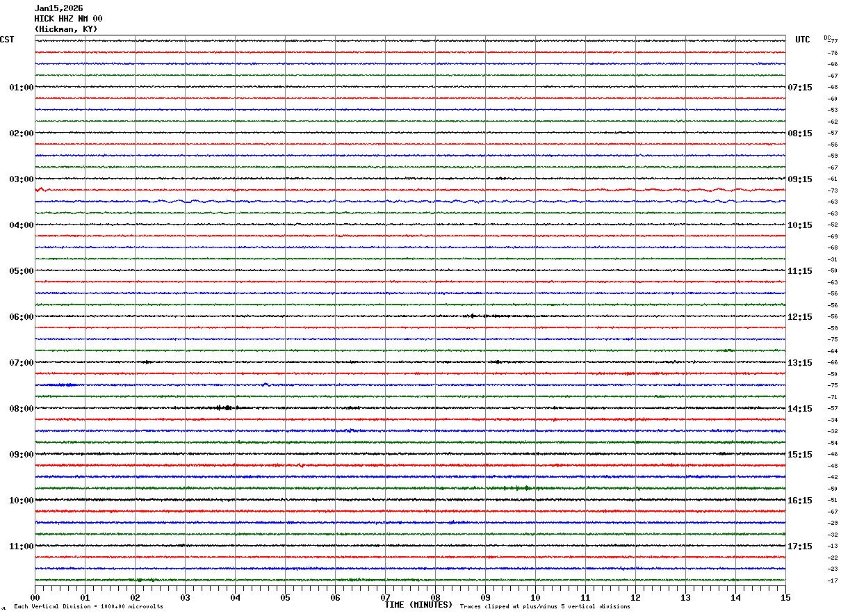Image resolution: width=841 pixels, height=616 pixels.
Task: Click the 10:15 UTC time label
Action: pyautogui.click(x=800, y=225)
